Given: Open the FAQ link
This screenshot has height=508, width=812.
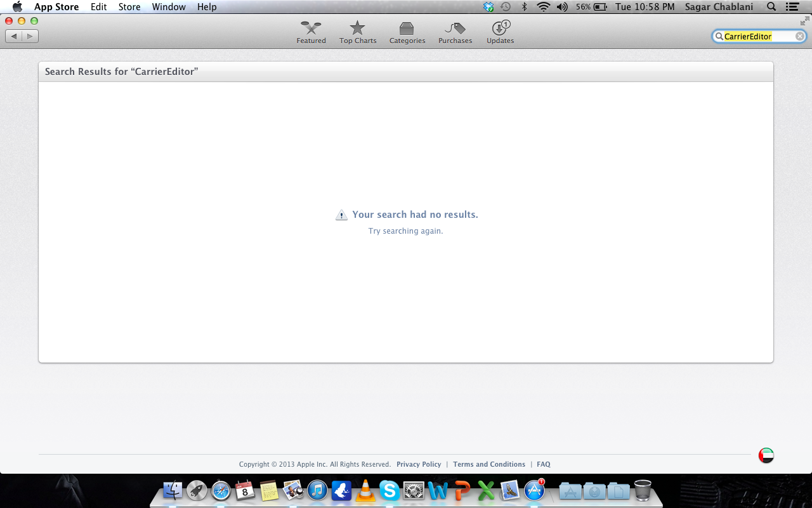Looking at the screenshot, I should pos(544,464).
